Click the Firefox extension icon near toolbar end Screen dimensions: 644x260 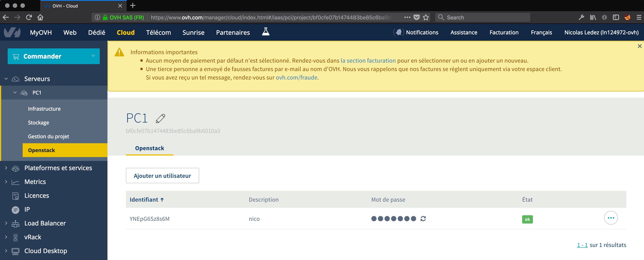click(627, 17)
